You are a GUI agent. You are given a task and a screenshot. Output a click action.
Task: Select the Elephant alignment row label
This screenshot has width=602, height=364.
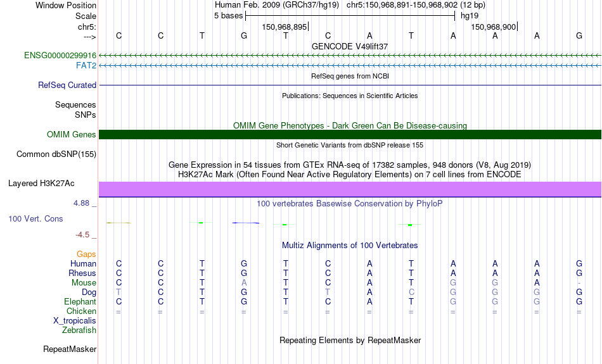80,301
